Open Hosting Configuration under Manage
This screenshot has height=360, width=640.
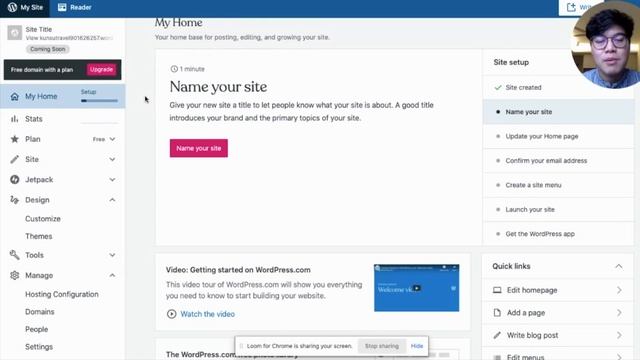[62, 294]
